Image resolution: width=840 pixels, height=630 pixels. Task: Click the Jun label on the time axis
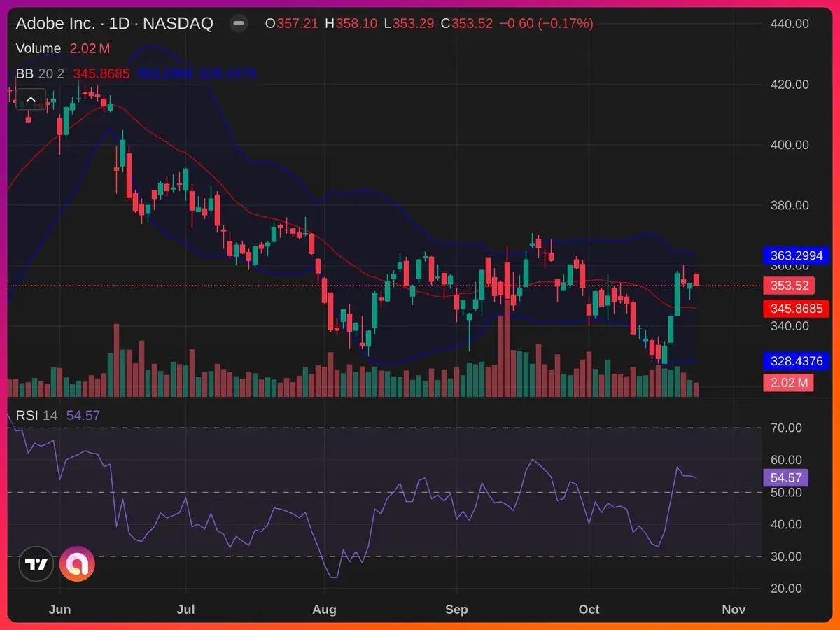tap(60, 610)
